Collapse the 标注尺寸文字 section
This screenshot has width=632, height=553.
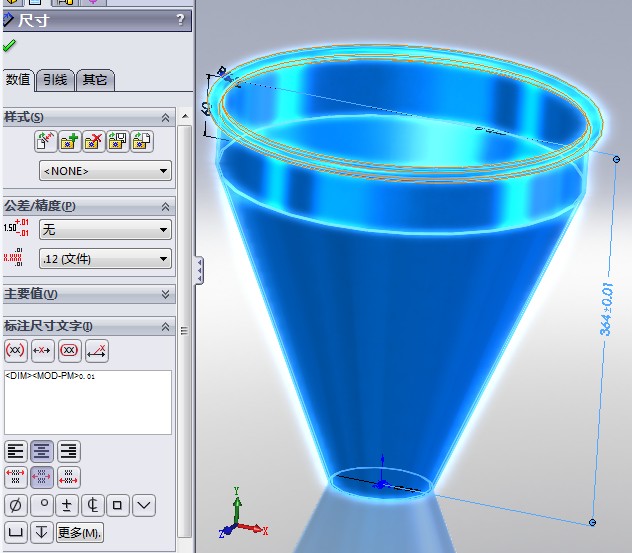click(x=165, y=326)
